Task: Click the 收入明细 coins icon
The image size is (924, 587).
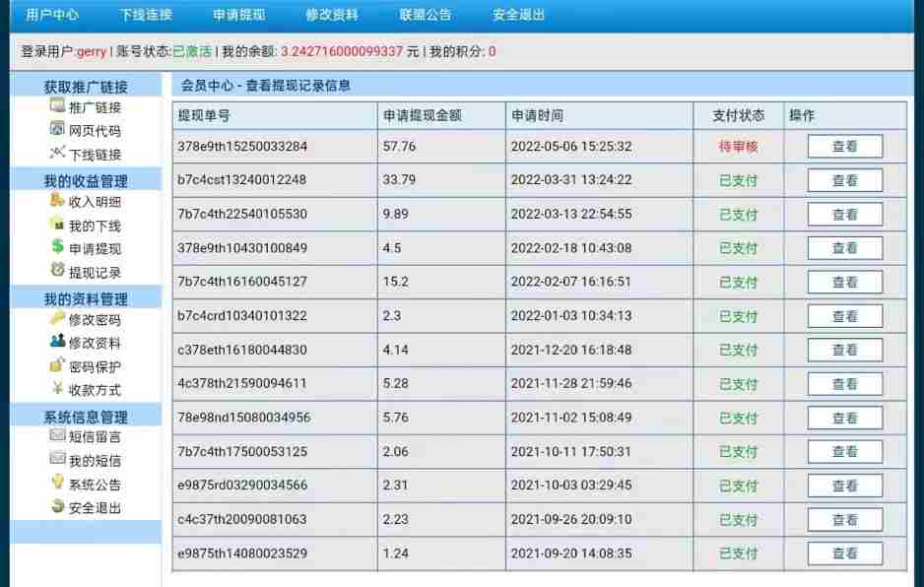Action: click(x=57, y=200)
